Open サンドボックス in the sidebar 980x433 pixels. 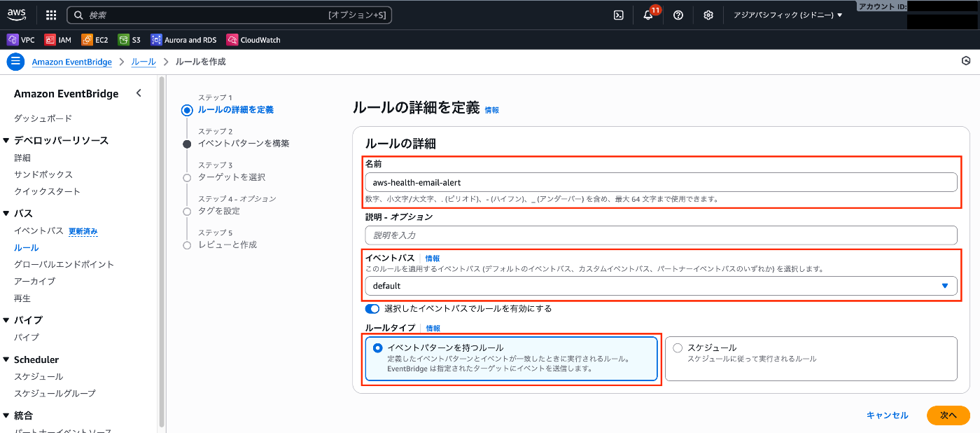[43, 174]
